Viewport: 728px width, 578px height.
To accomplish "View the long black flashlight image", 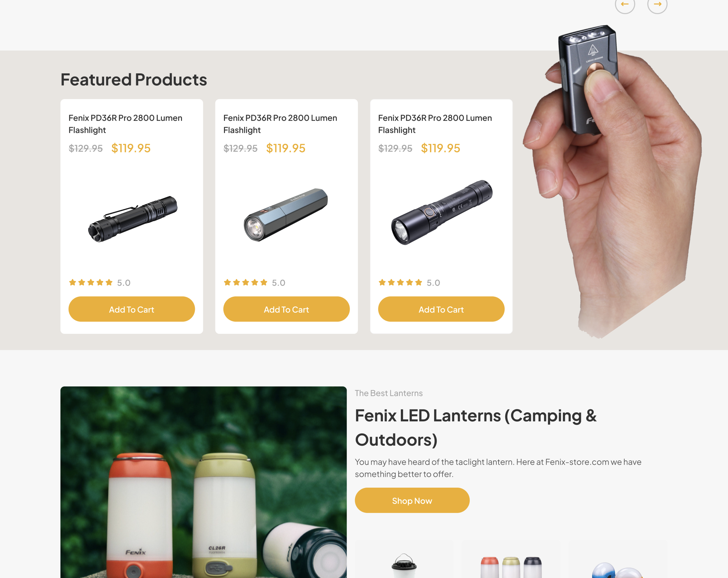I will click(442, 212).
